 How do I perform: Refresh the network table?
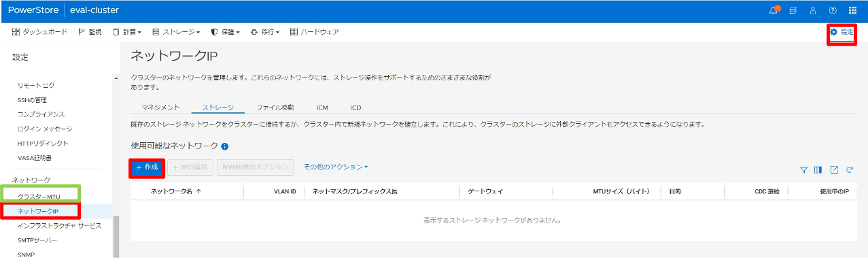(x=849, y=170)
